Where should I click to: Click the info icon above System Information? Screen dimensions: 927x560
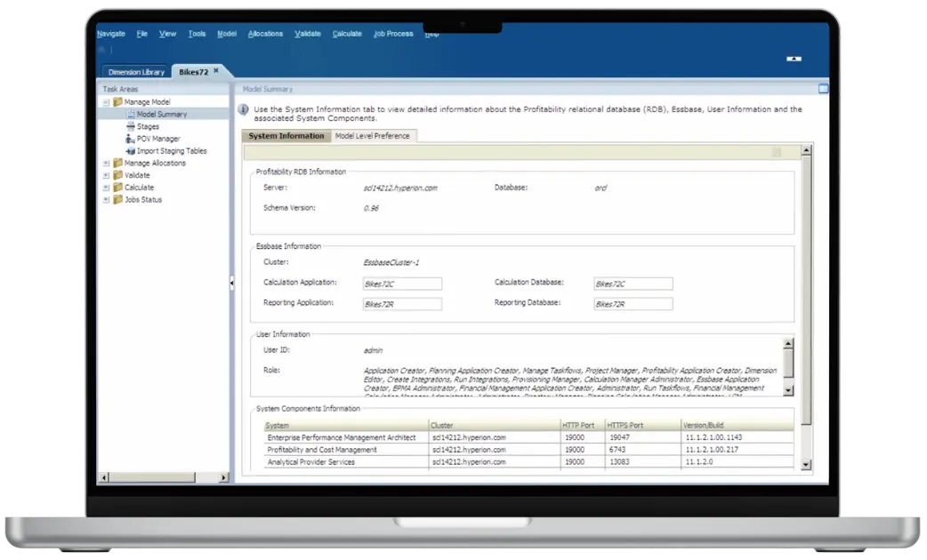click(x=244, y=108)
